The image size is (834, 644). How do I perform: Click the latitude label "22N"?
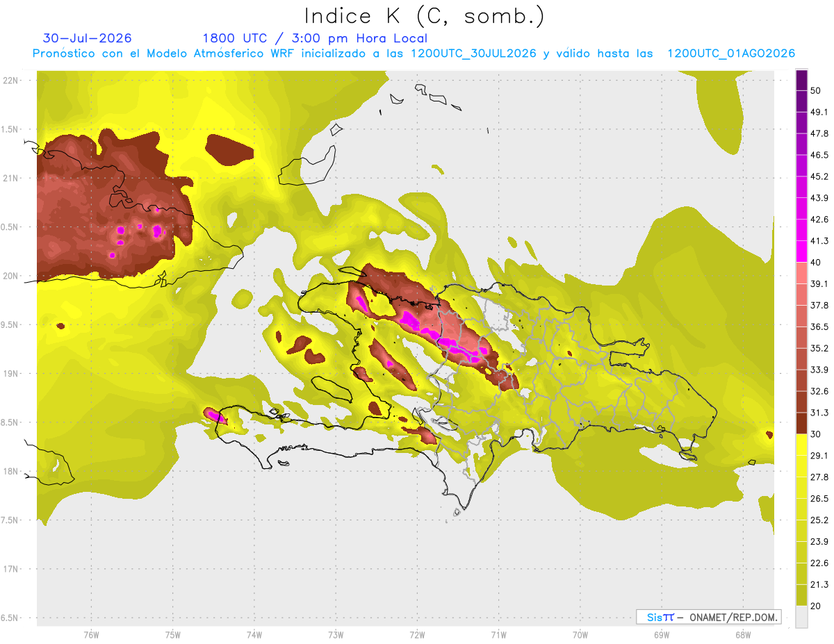point(11,81)
